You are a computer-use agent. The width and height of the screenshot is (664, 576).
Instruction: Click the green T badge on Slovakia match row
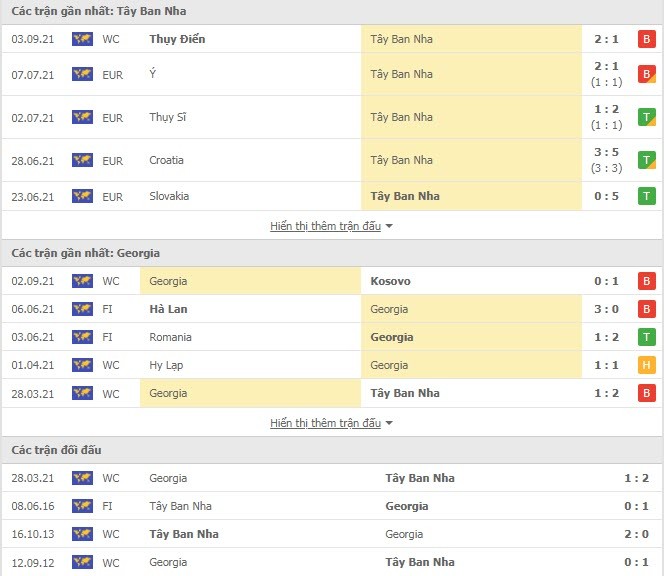pos(646,196)
